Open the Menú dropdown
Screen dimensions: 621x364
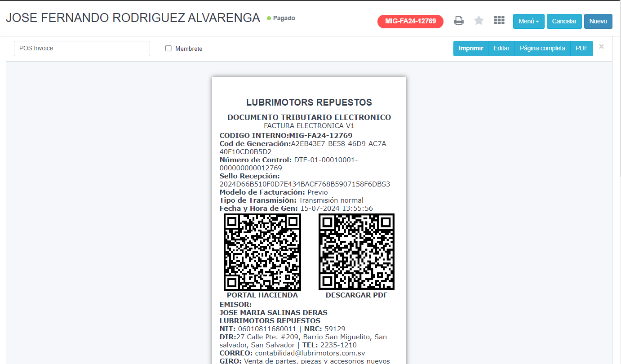(529, 22)
